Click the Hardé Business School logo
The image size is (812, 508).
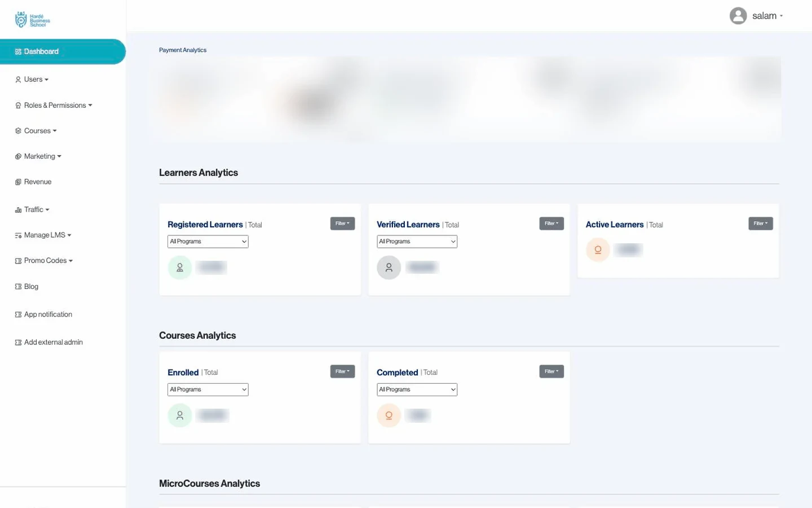tap(32, 20)
